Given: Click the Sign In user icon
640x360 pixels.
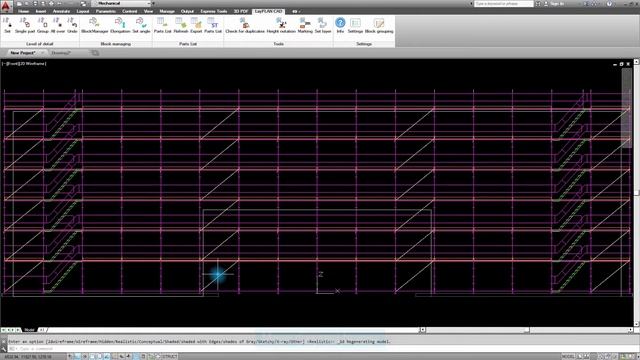Looking at the screenshot, I should [546, 4].
